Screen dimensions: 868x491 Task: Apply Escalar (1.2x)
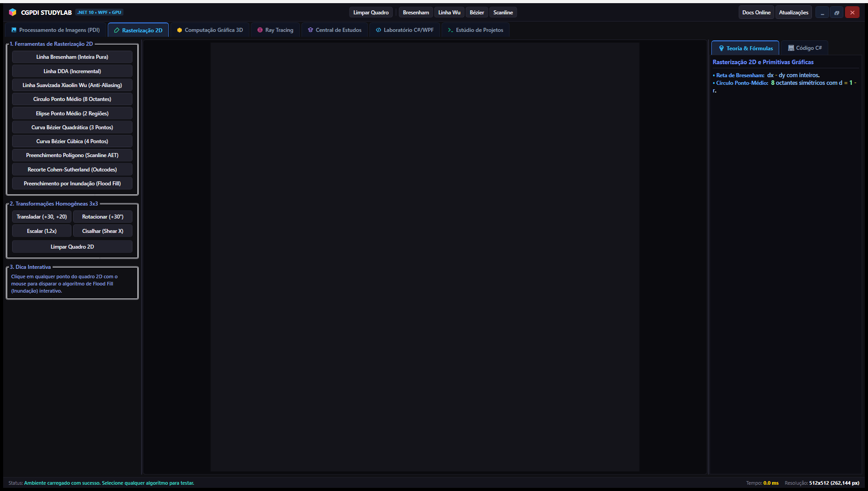[x=42, y=231]
